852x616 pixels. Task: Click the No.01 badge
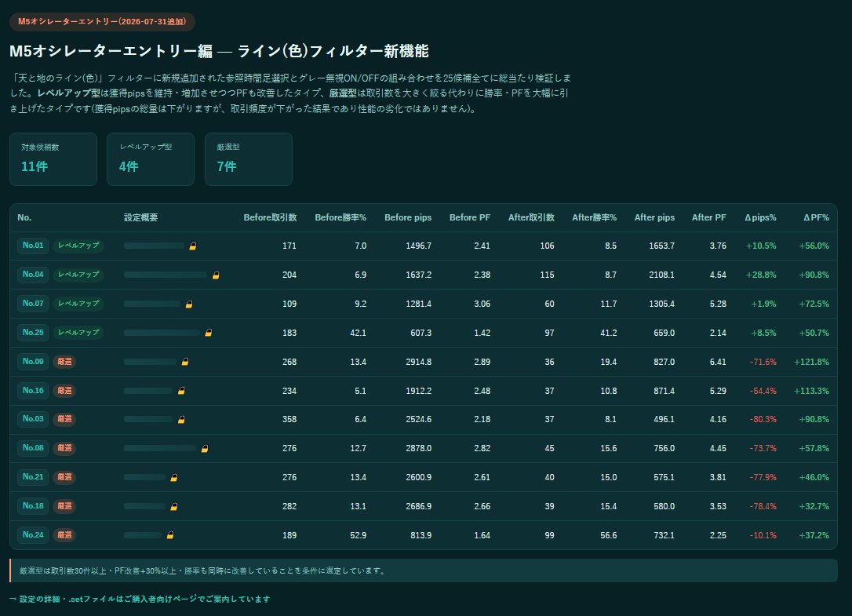click(33, 246)
